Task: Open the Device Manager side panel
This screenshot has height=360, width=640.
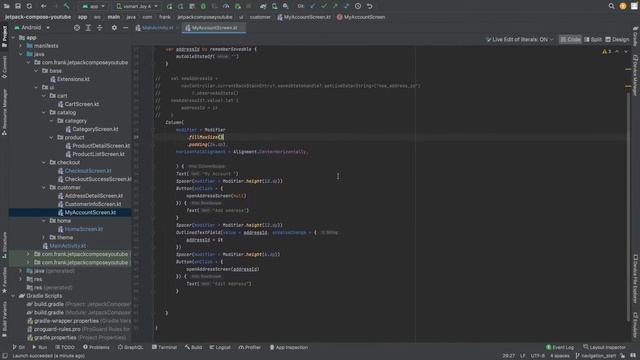Action: click(636, 76)
